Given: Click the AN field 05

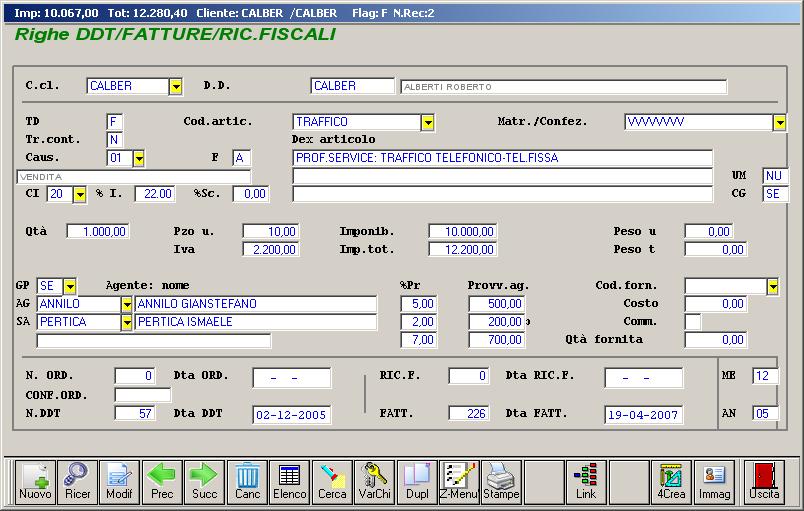Looking at the screenshot, I should coord(765,413).
